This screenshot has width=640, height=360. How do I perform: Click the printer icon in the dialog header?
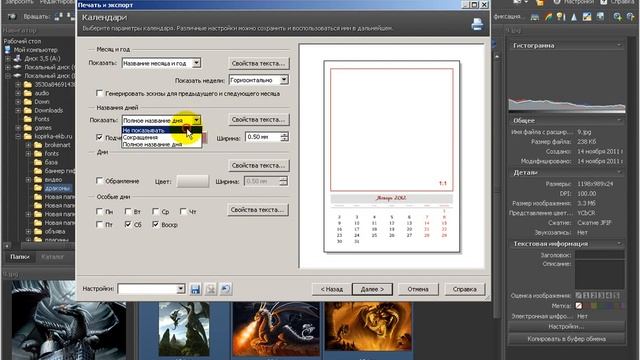point(477,24)
